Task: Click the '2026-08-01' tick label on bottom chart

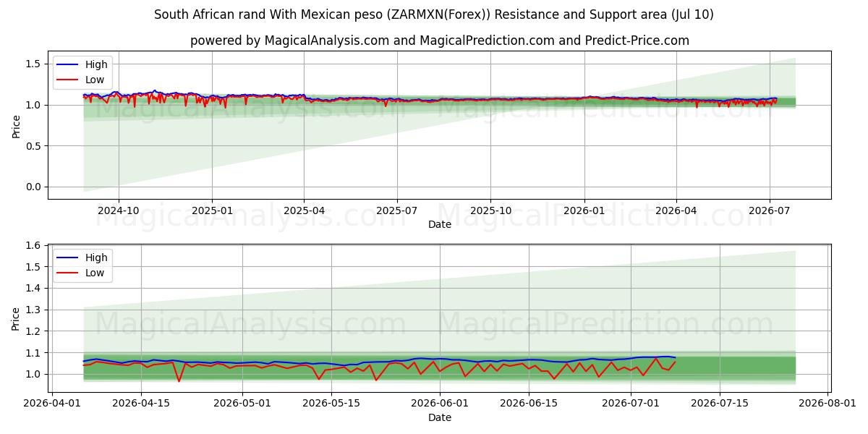Action: [x=827, y=404]
